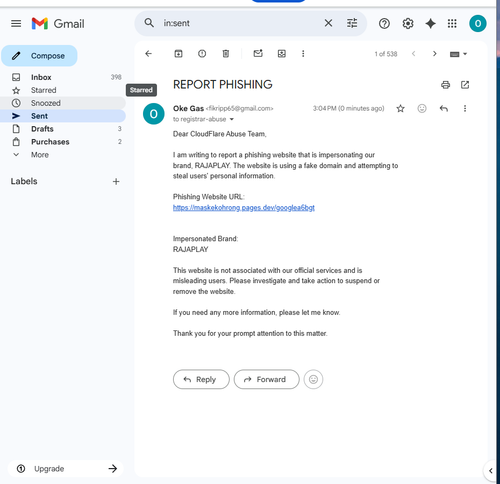Select the Sent folder
This screenshot has height=484, width=500.
coord(63,116)
